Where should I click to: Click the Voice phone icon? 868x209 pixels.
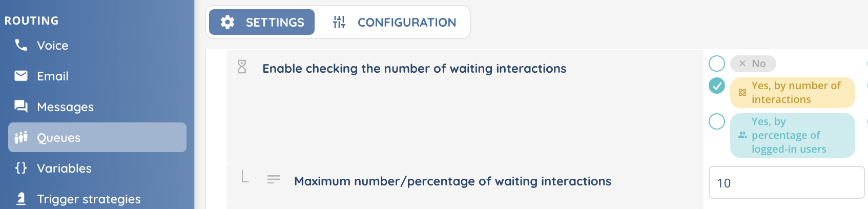tap(21, 45)
